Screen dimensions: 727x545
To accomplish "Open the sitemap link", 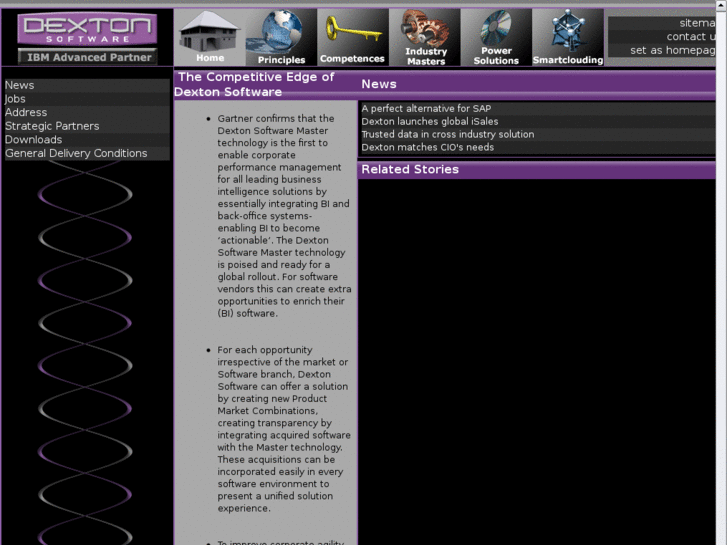I will [697, 23].
